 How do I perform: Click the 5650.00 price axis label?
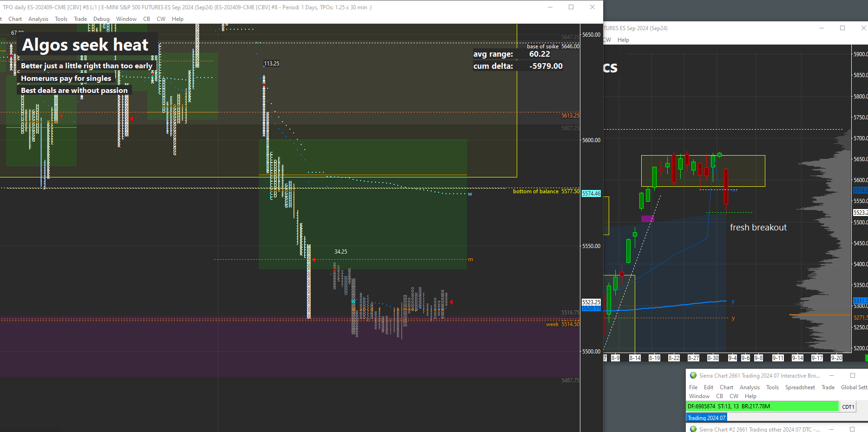[591, 35]
